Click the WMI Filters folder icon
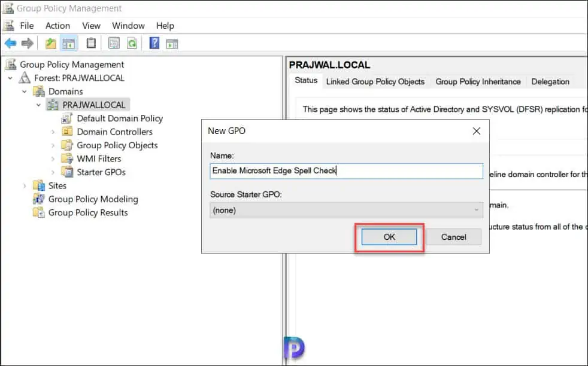The height and width of the screenshot is (366, 588). pos(67,158)
